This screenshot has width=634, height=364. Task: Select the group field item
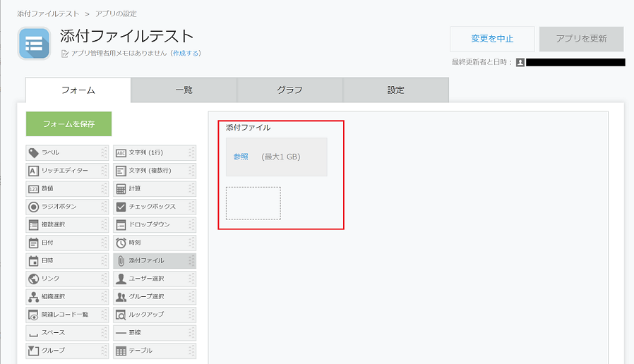tap(66, 351)
